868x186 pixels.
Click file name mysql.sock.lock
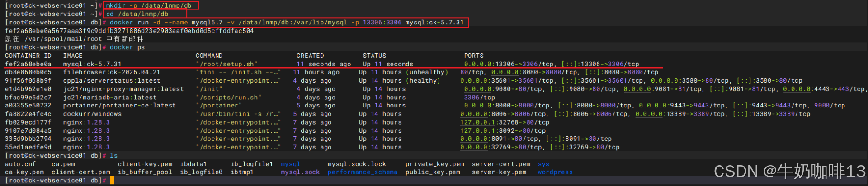(x=357, y=164)
